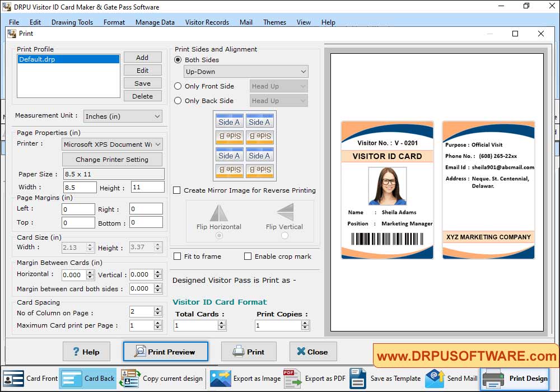Open the Drawing Tools menu
560x392 pixels.
click(72, 22)
